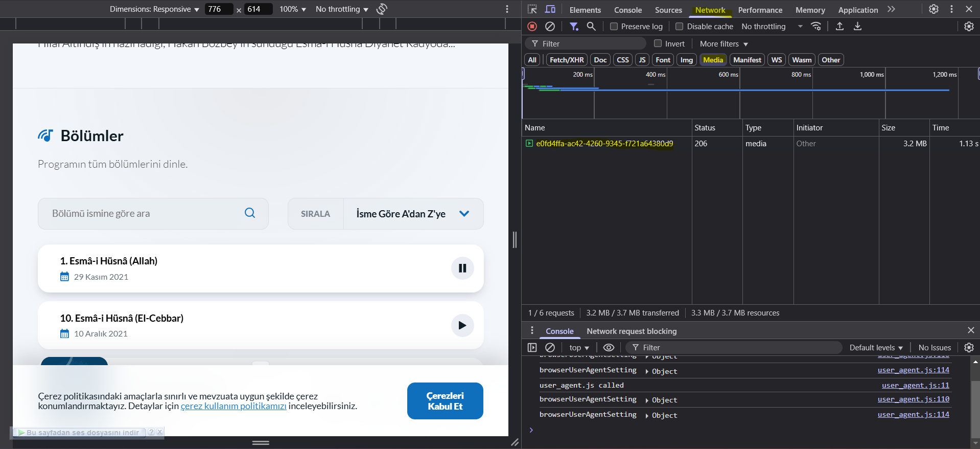Select the e0fd4ffa media request row
Image resolution: width=980 pixels, height=449 pixels.
point(751,143)
